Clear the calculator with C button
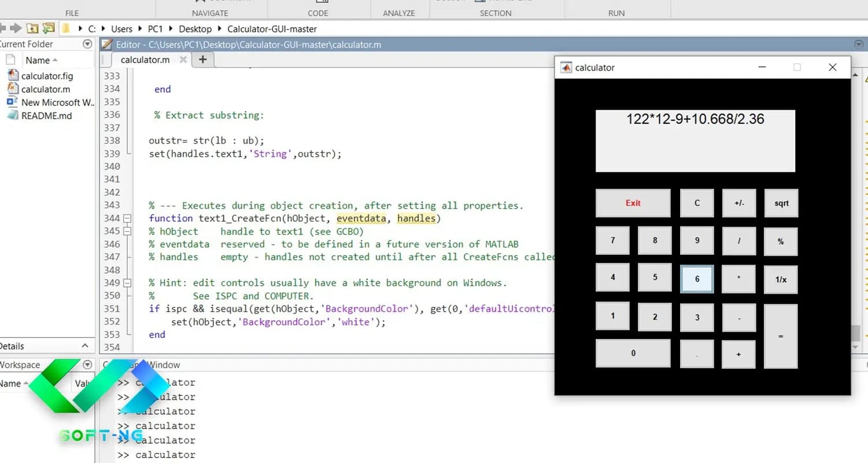 697,203
